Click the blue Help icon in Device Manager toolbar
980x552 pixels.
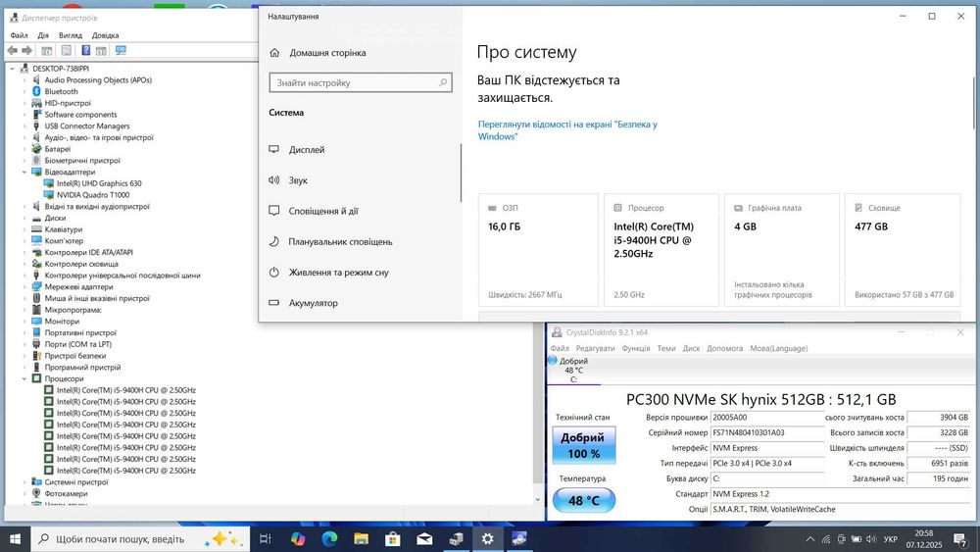click(85, 51)
